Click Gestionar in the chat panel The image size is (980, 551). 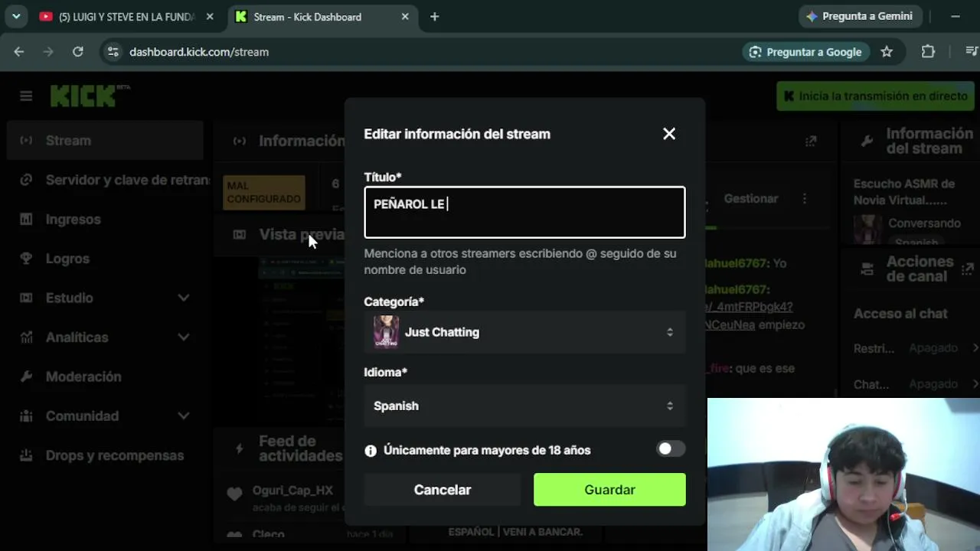750,198
